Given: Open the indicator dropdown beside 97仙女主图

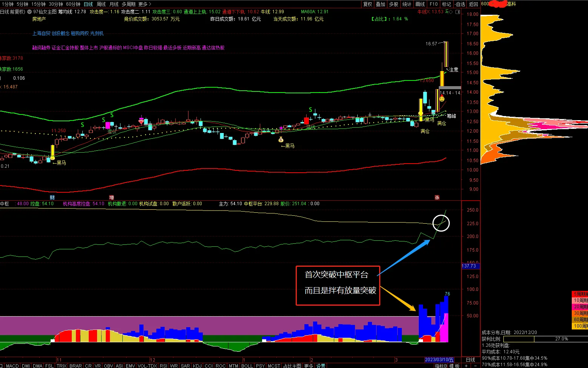Looking at the screenshot, I should point(29,12).
